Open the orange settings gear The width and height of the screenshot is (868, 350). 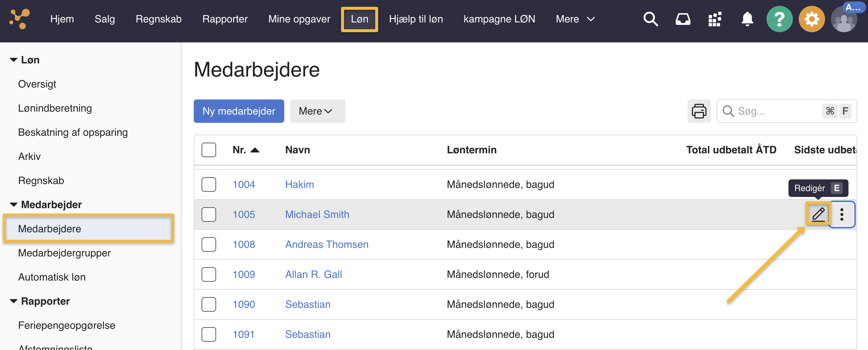pos(811,19)
